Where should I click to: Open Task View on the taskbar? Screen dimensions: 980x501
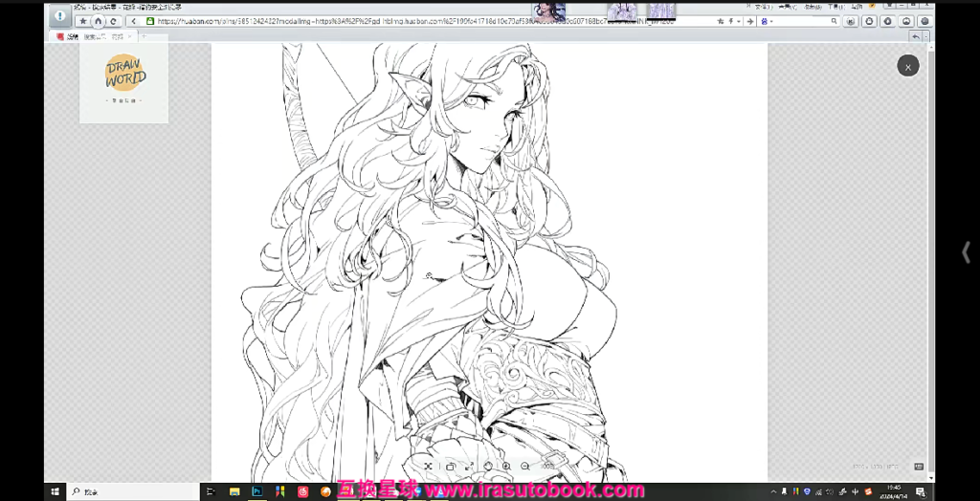click(211, 491)
